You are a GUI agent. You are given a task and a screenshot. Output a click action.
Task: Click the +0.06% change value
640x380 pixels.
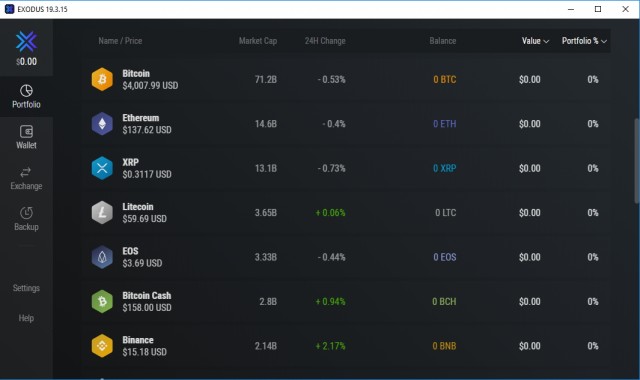[x=331, y=213]
